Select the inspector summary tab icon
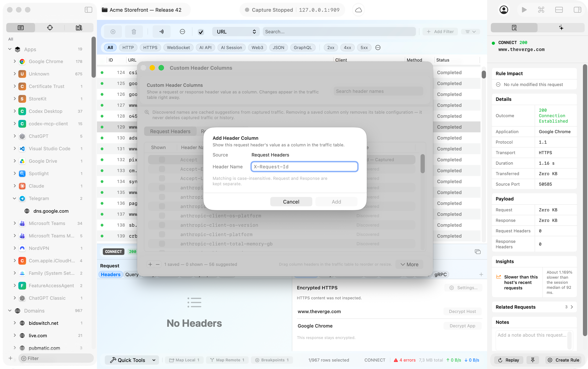The width and height of the screenshot is (588, 369). tap(514, 27)
